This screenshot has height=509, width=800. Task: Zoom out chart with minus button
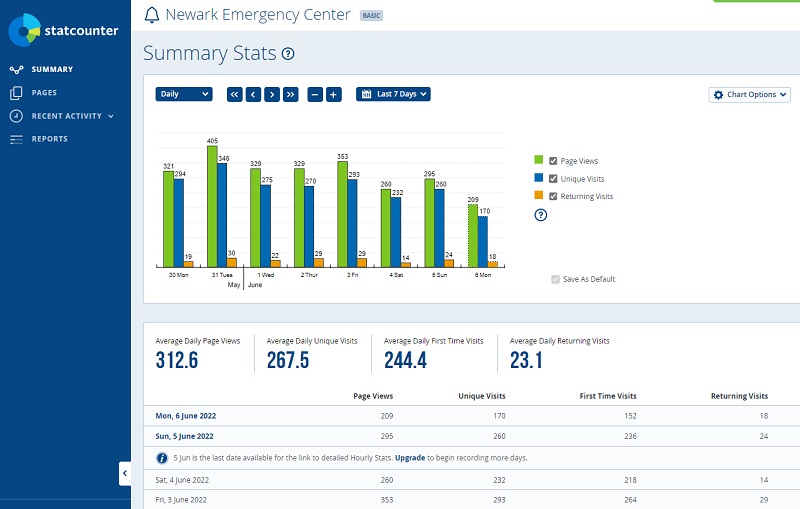click(x=315, y=94)
